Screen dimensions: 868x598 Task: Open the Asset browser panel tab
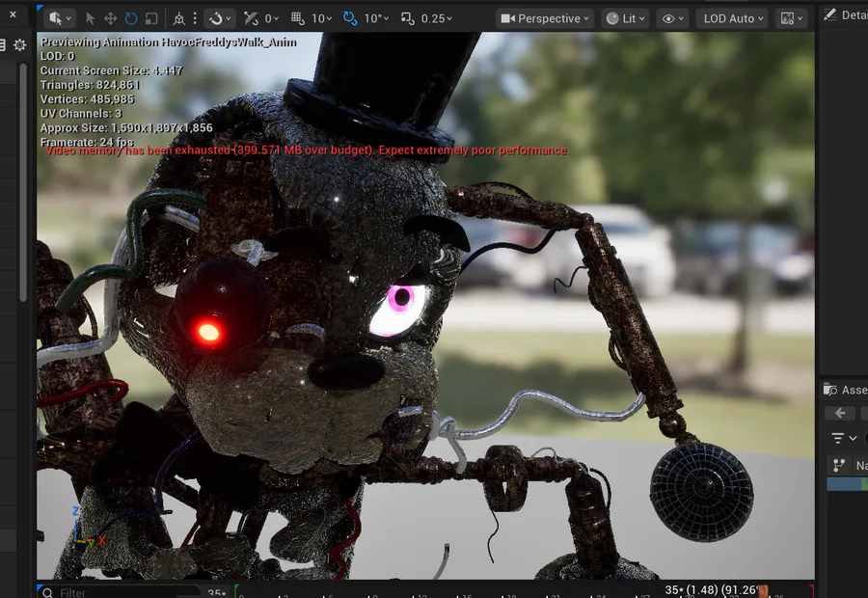[x=845, y=390]
